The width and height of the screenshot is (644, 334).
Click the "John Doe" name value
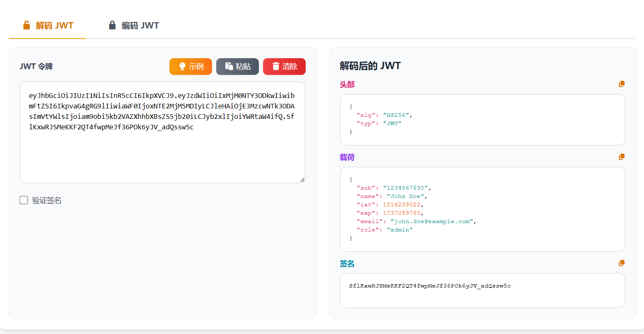406,196
